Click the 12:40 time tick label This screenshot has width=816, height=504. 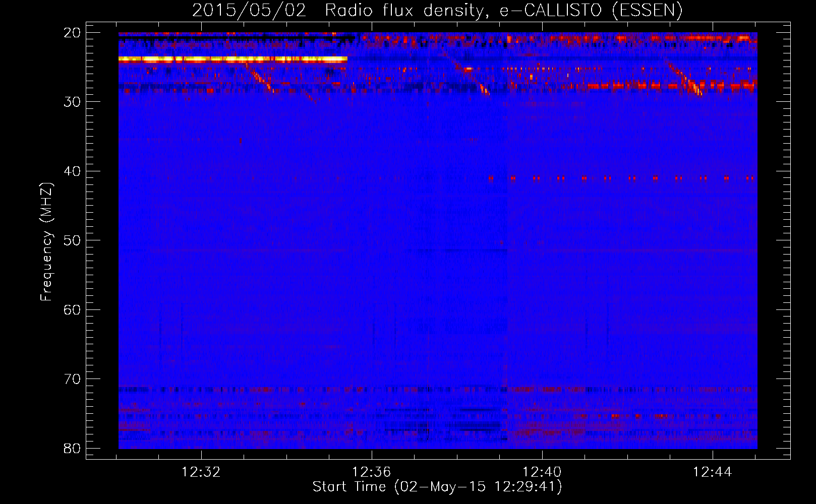(542, 472)
